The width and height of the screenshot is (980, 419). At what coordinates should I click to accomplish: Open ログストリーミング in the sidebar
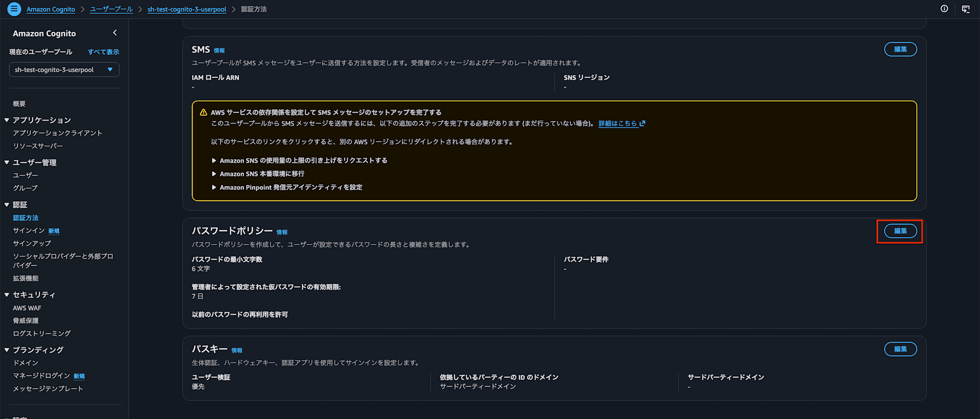42,333
